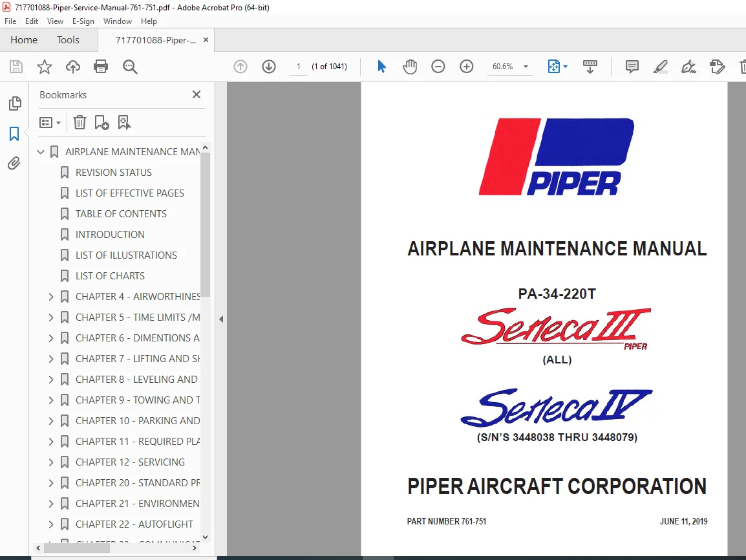Image resolution: width=746 pixels, height=560 pixels.
Task: Expand CHAPTER 6 - DIMENTIONS bookmark
Action: pos(51,338)
